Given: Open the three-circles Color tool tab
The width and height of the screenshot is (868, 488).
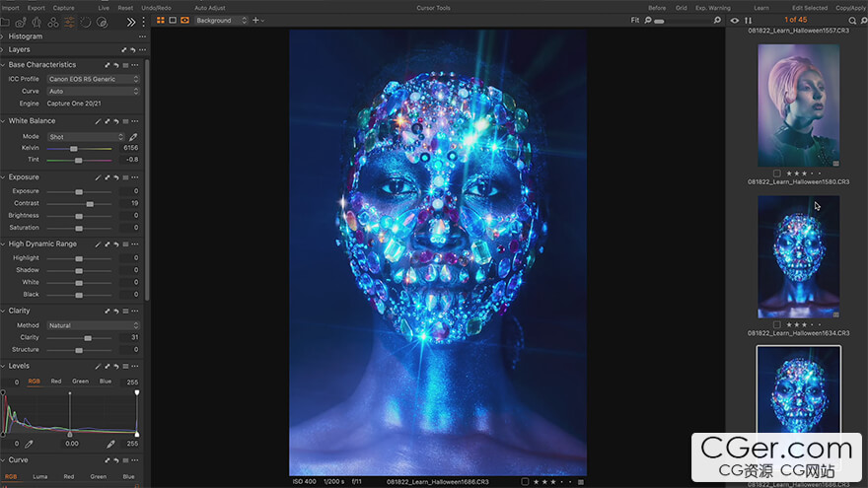Looking at the screenshot, I should pos(53,23).
